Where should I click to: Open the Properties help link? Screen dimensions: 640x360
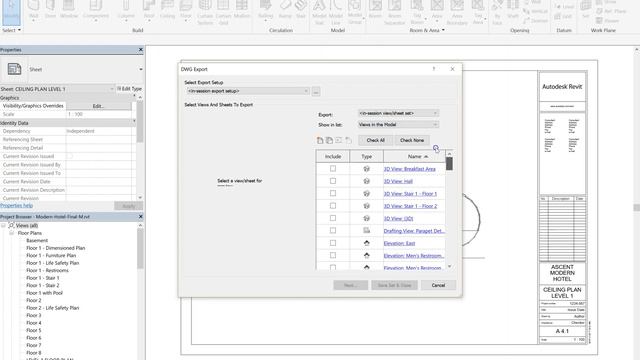[16, 206]
